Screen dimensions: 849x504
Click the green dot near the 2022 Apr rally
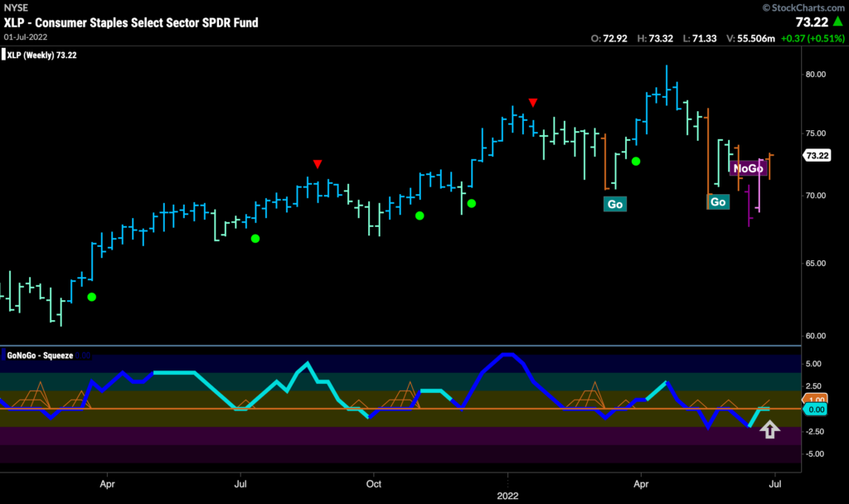[636, 162]
